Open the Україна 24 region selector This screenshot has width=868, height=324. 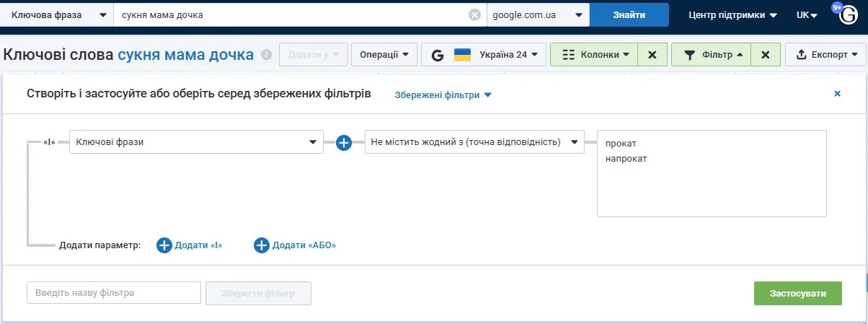[x=484, y=54]
